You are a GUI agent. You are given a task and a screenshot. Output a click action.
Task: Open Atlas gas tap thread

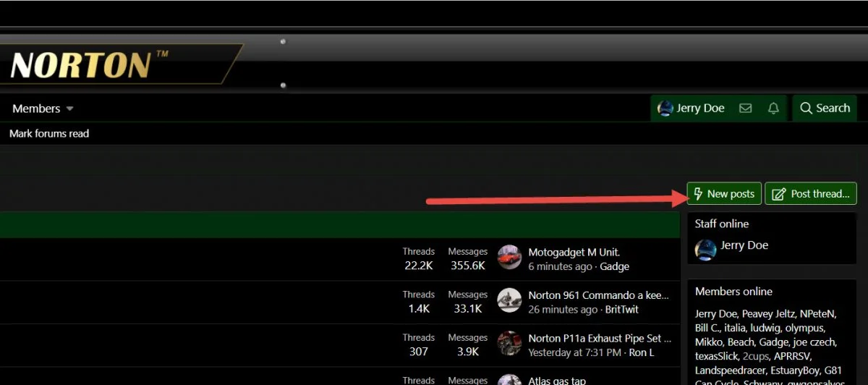[557, 381]
